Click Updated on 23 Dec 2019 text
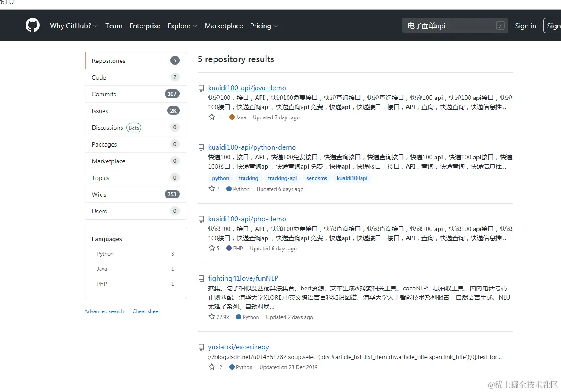This screenshot has height=392, width=561. point(288,367)
